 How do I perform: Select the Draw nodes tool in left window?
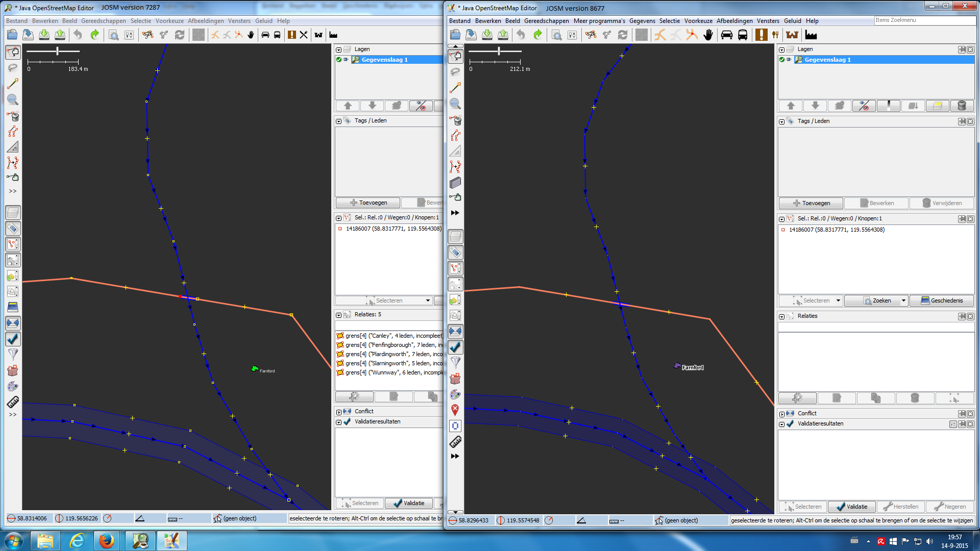pyautogui.click(x=13, y=84)
